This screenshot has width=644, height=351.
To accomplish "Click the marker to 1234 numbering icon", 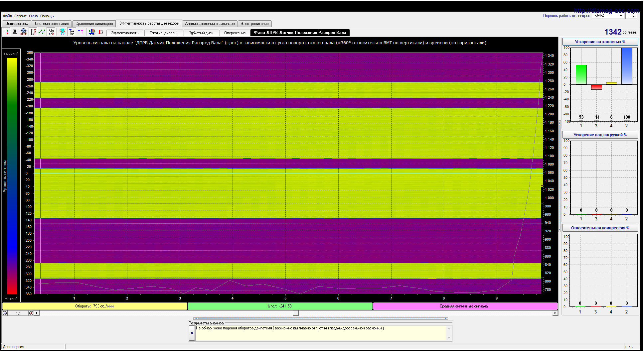I will [72, 32].
